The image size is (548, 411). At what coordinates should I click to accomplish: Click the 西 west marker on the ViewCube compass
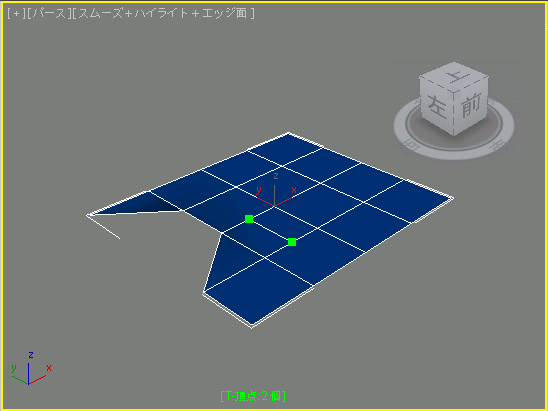(412, 143)
